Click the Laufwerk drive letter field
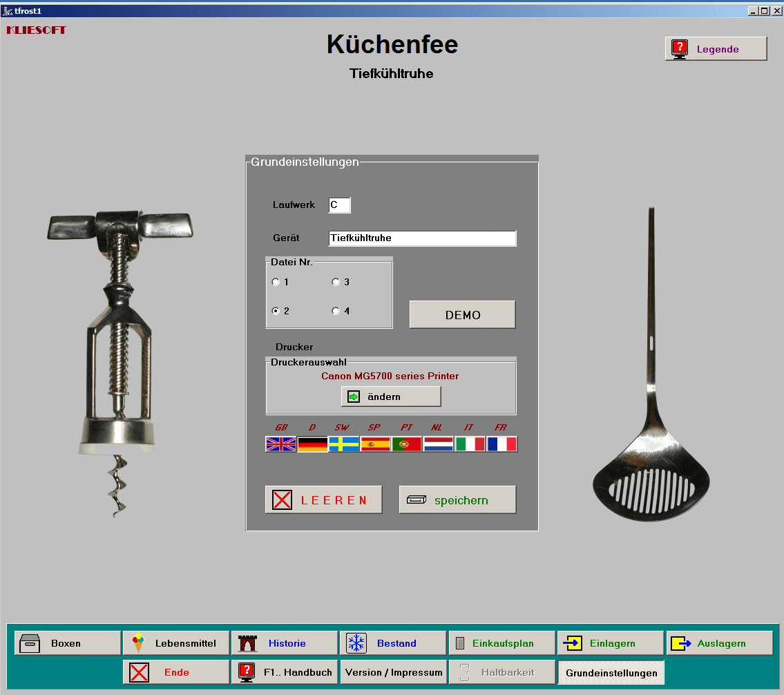This screenshot has width=784, height=695. click(339, 205)
